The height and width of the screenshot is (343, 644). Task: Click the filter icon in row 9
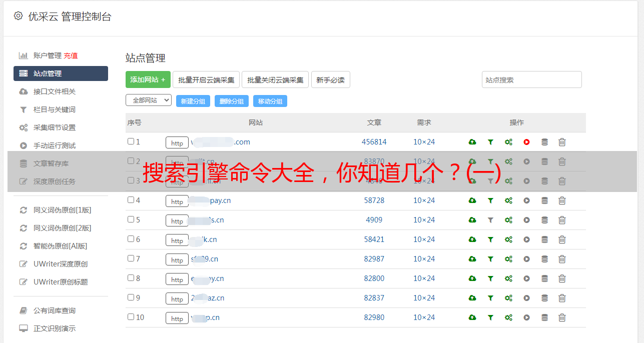(x=490, y=298)
